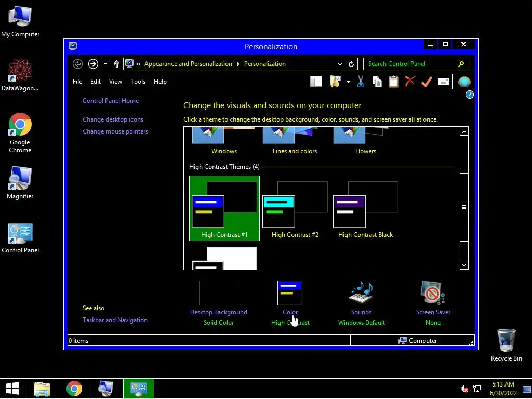The width and height of the screenshot is (532, 399).
Task: Go forward using the forward arrow
Action: pos(93,64)
